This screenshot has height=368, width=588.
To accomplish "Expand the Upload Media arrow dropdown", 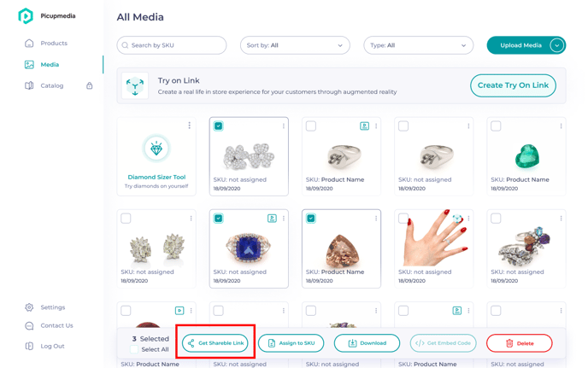I will coord(557,45).
